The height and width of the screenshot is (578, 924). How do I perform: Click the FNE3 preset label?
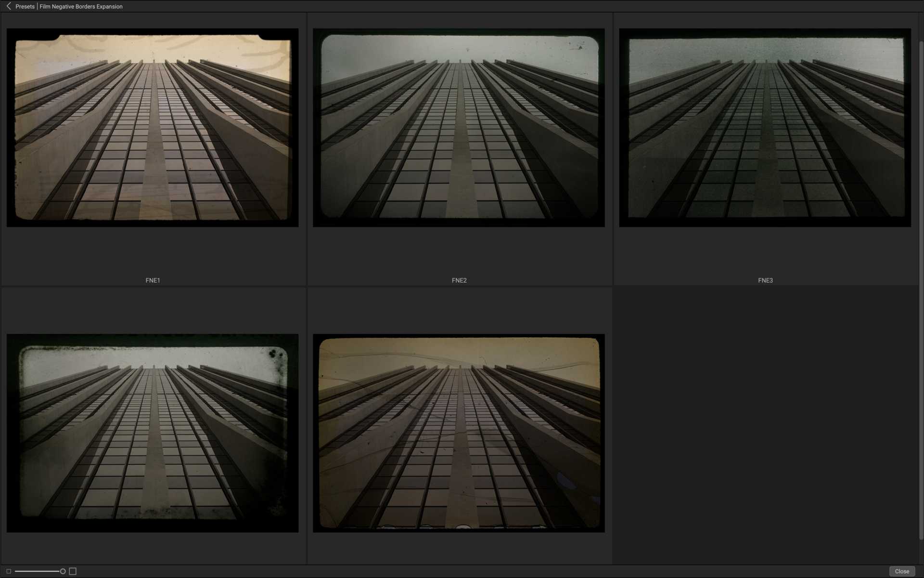click(765, 280)
